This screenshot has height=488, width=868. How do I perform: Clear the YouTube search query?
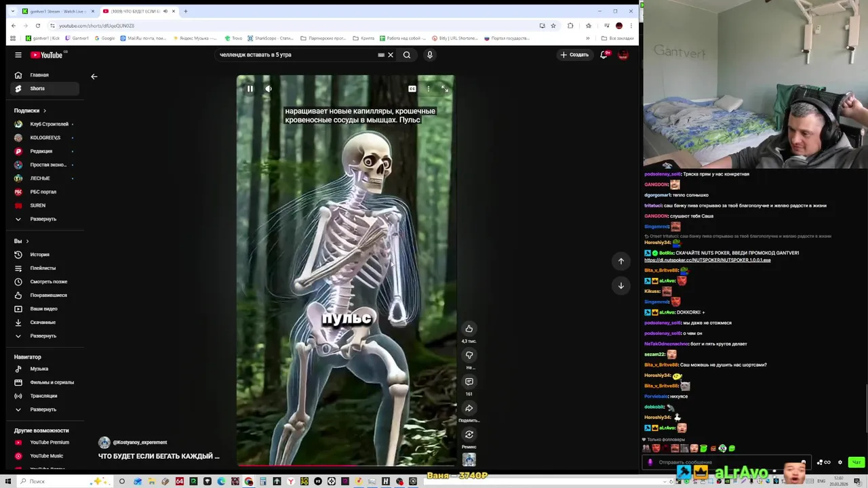click(x=391, y=55)
